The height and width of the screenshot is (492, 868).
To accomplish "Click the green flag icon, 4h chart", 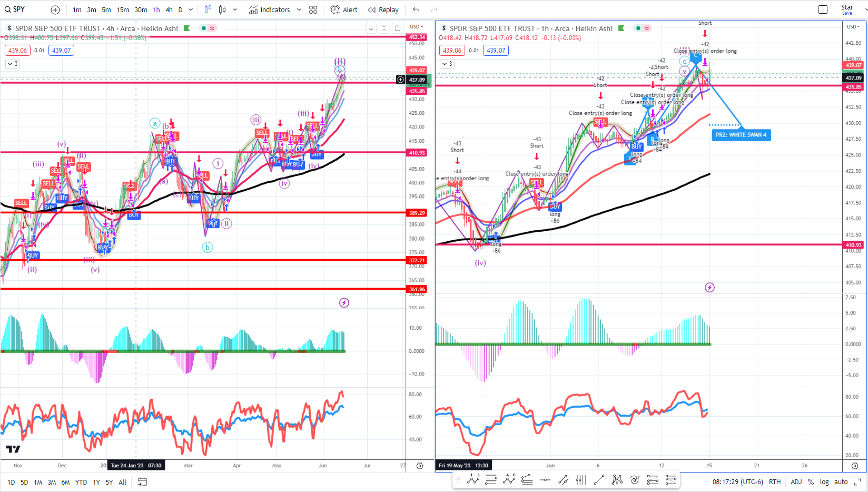I will point(186,28).
